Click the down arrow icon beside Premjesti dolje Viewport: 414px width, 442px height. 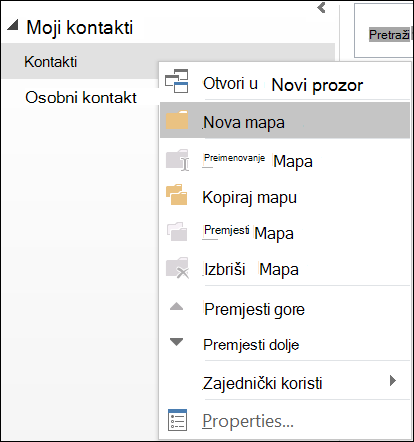click(176, 342)
